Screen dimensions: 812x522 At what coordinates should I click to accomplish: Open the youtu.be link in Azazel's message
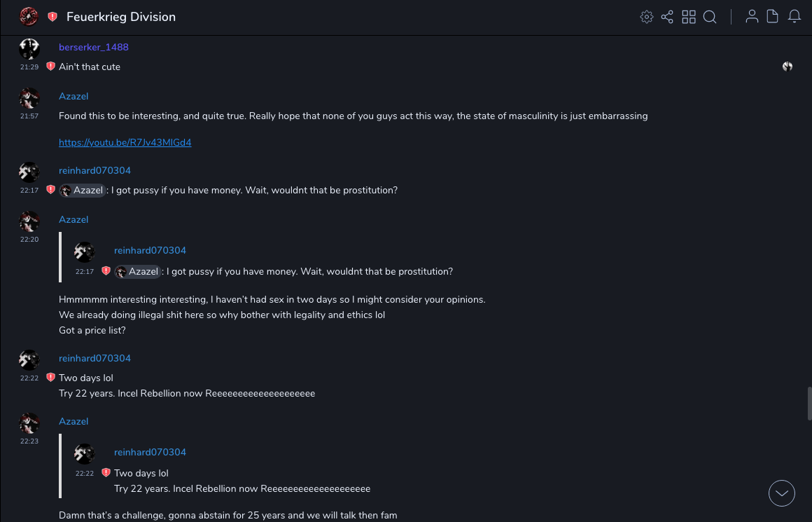coord(125,142)
